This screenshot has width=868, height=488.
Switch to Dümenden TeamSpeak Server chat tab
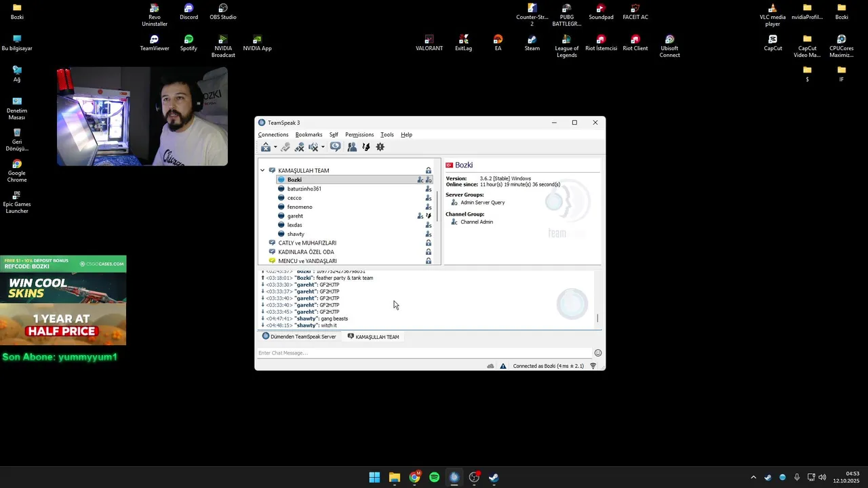pyautogui.click(x=299, y=337)
